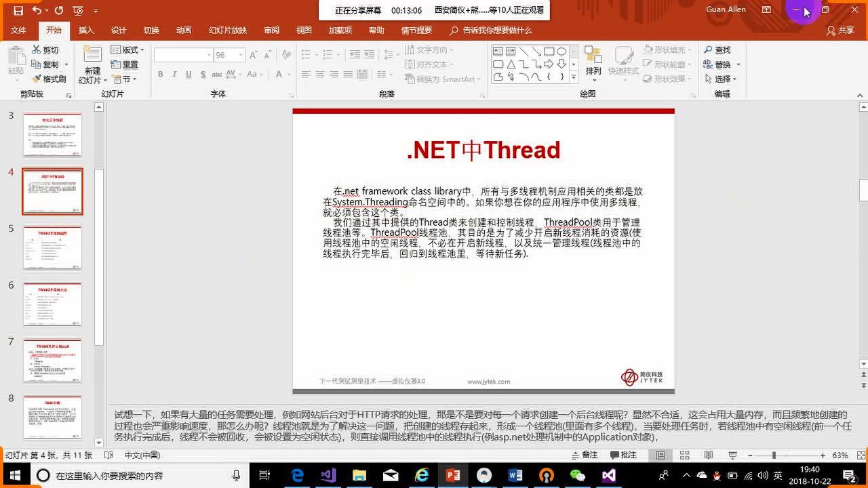Toggle underline formatting

pos(187,74)
